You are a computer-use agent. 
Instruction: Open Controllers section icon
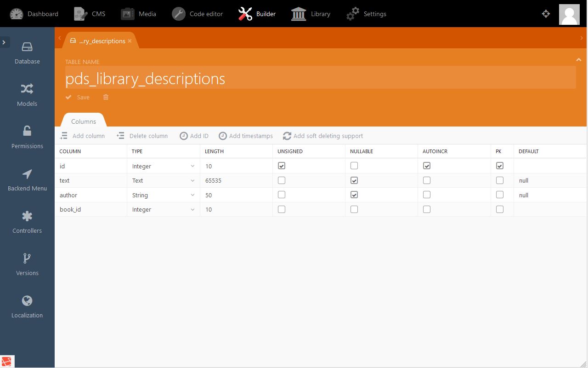click(27, 216)
